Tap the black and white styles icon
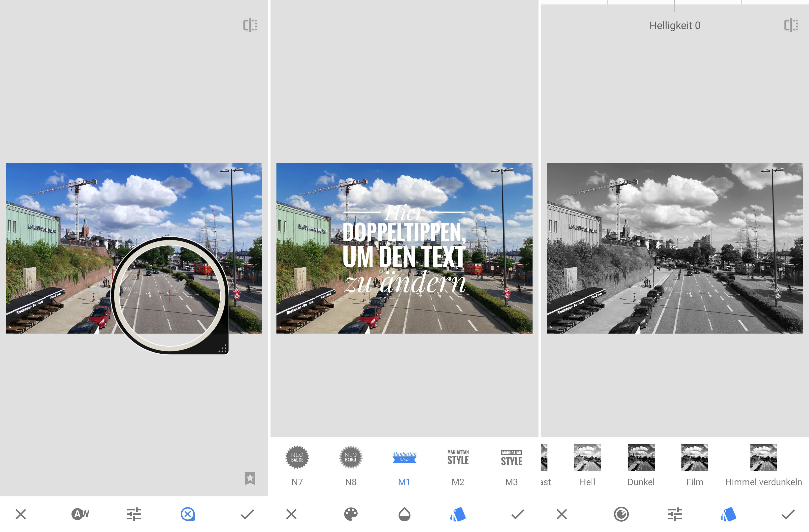 [728, 514]
